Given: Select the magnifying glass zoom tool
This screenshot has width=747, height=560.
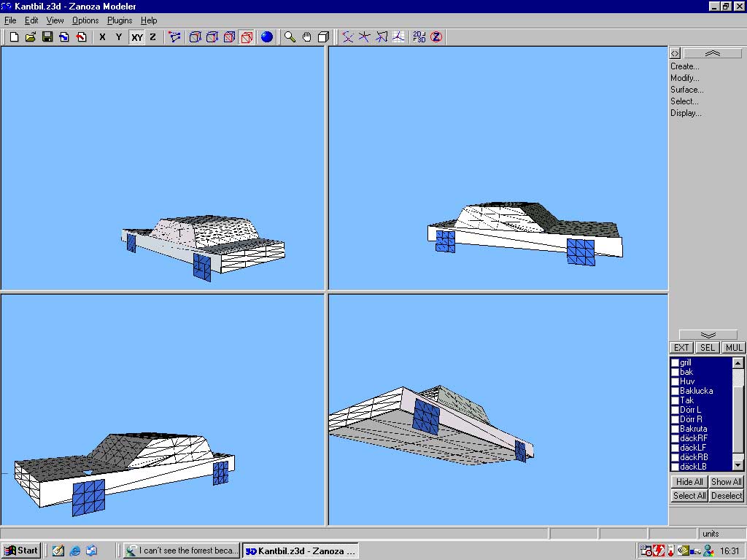Looking at the screenshot, I should (290, 37).
